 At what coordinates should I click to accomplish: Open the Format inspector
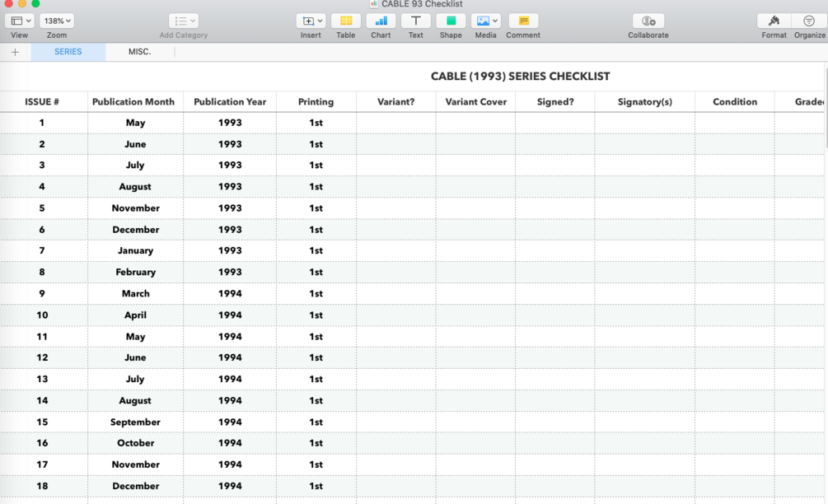tap(774, 21)
